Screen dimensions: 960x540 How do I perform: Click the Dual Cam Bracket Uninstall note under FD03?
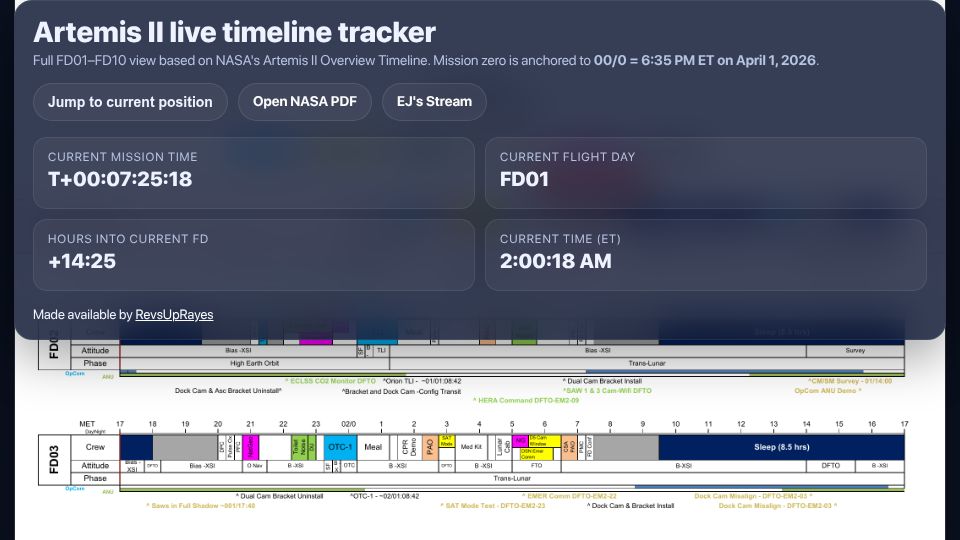279,496
